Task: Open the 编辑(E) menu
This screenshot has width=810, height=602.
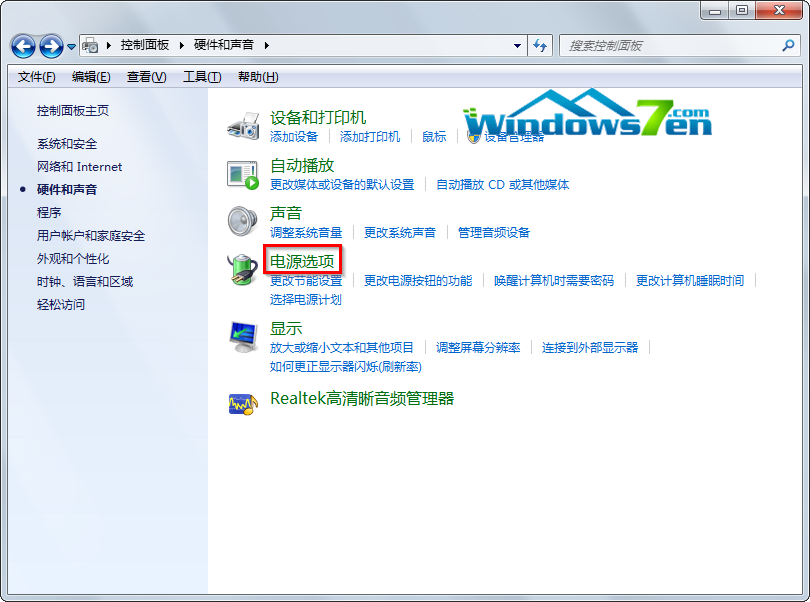Action: [x=91, y=77]
